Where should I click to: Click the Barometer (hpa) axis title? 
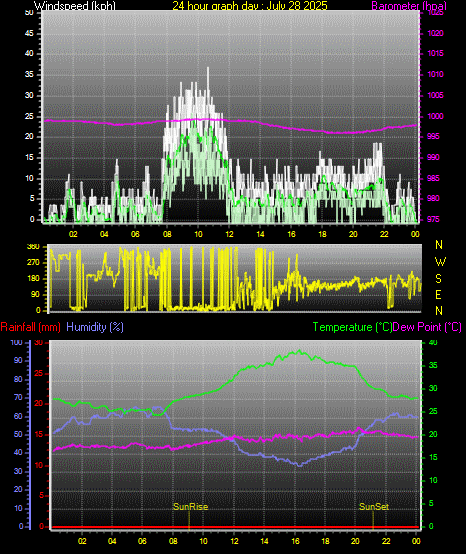(409, 6)
